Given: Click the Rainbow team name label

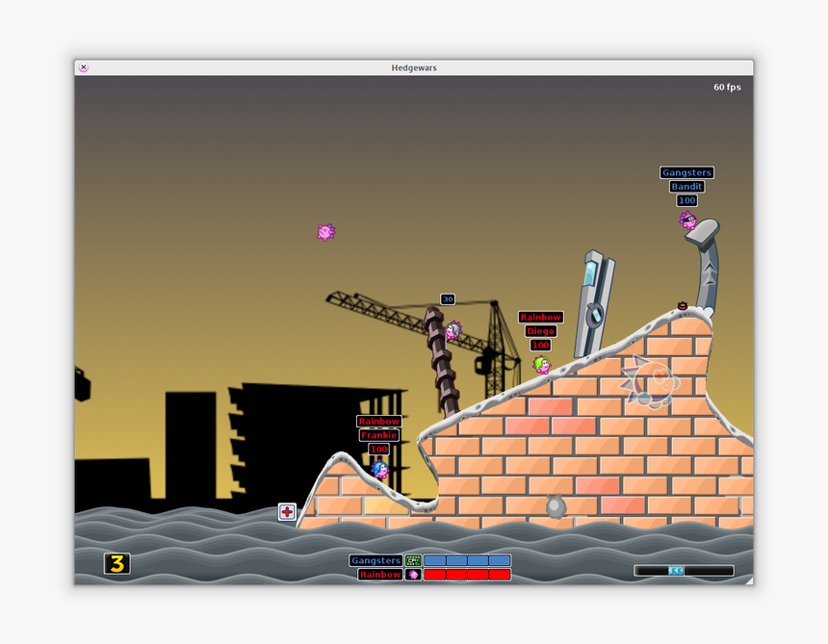Looking at the screenshot, I should click(380, 575).
